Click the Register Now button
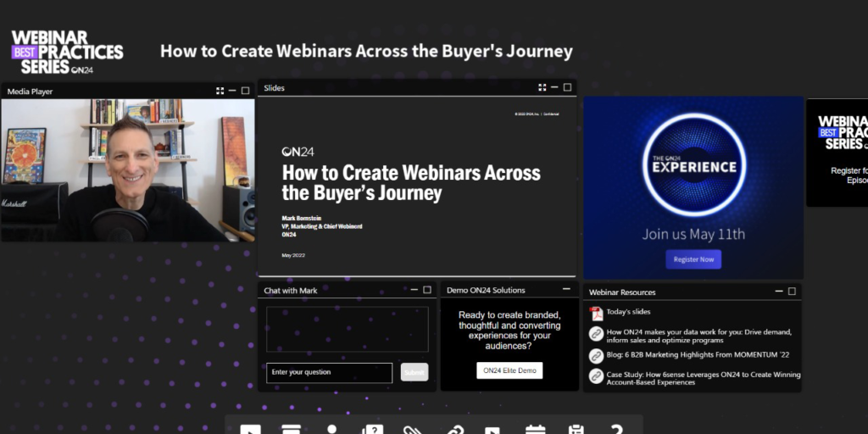The height and width of the screenshot is (434, 868). 693,259
